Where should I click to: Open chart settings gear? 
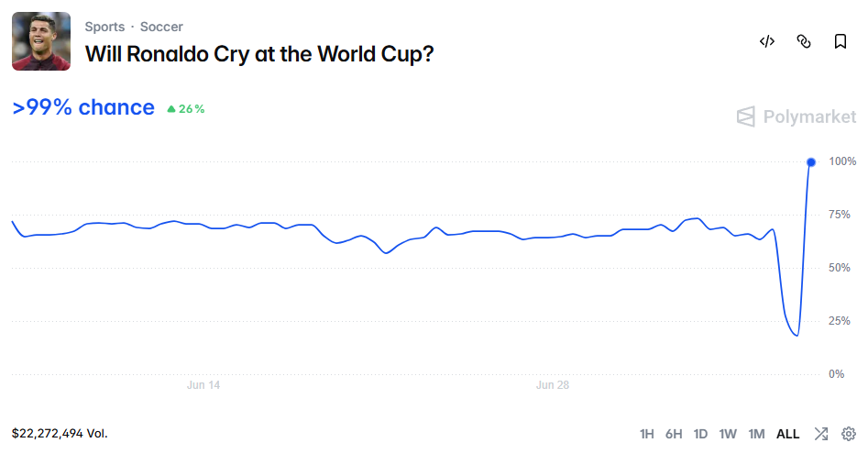point(849,434)
